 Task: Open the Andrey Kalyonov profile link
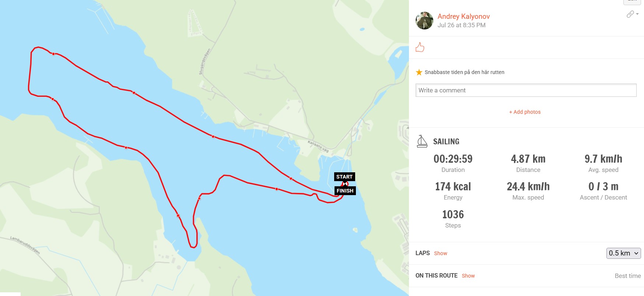(x=463, y=16)
